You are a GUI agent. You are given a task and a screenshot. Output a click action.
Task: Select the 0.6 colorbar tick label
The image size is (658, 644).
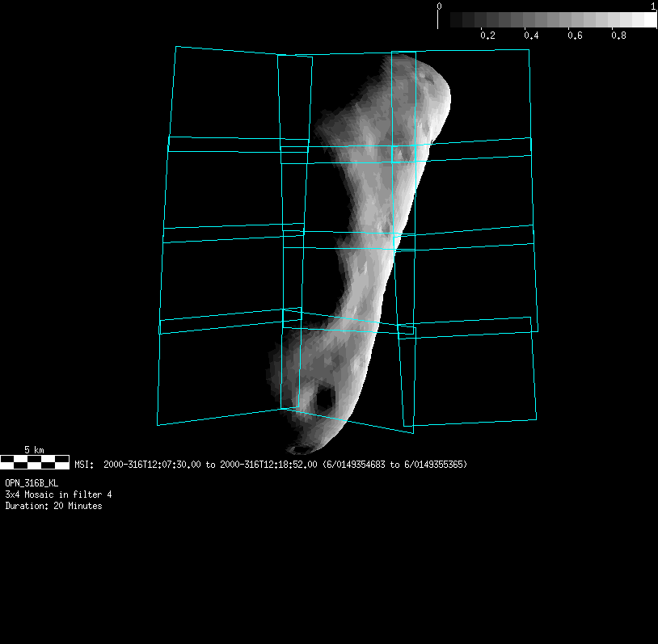[575, 36]
